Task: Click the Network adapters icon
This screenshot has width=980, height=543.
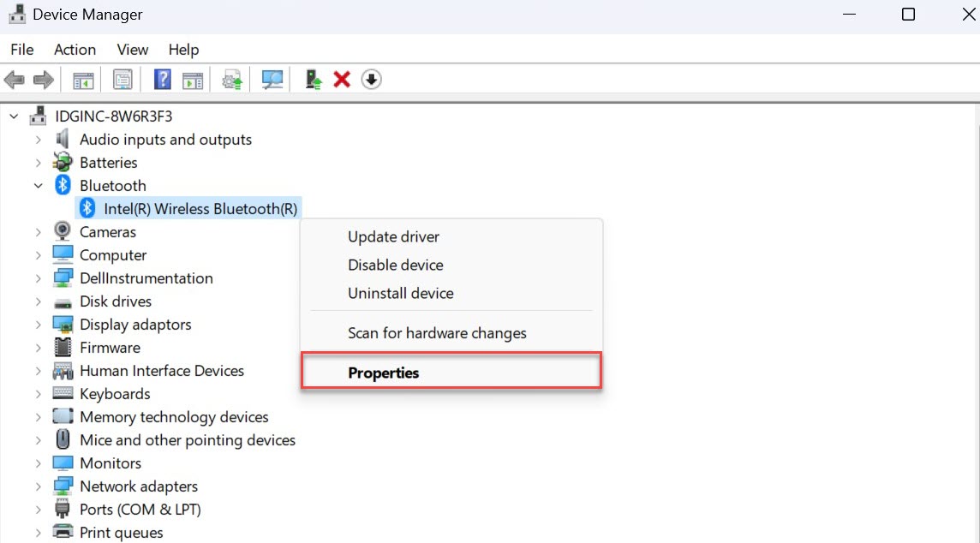Action: 63,486
